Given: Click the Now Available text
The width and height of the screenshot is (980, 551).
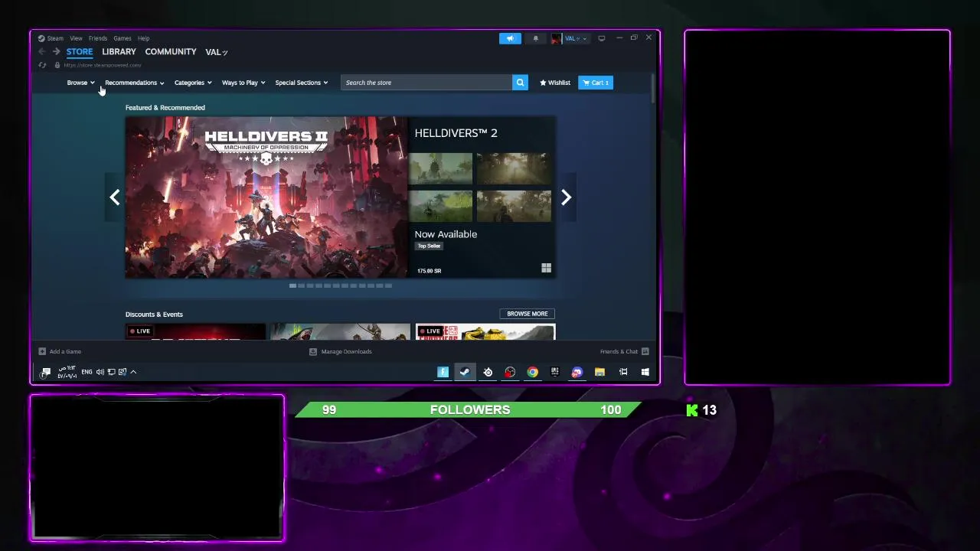Looking at the screenshot, I should tap(446, 234).
